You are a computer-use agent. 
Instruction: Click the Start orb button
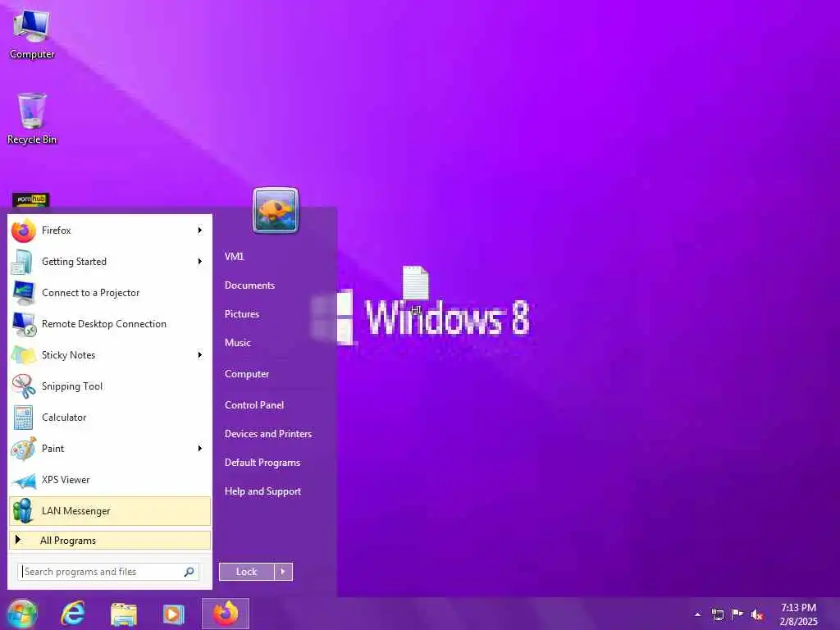[21, 614]
